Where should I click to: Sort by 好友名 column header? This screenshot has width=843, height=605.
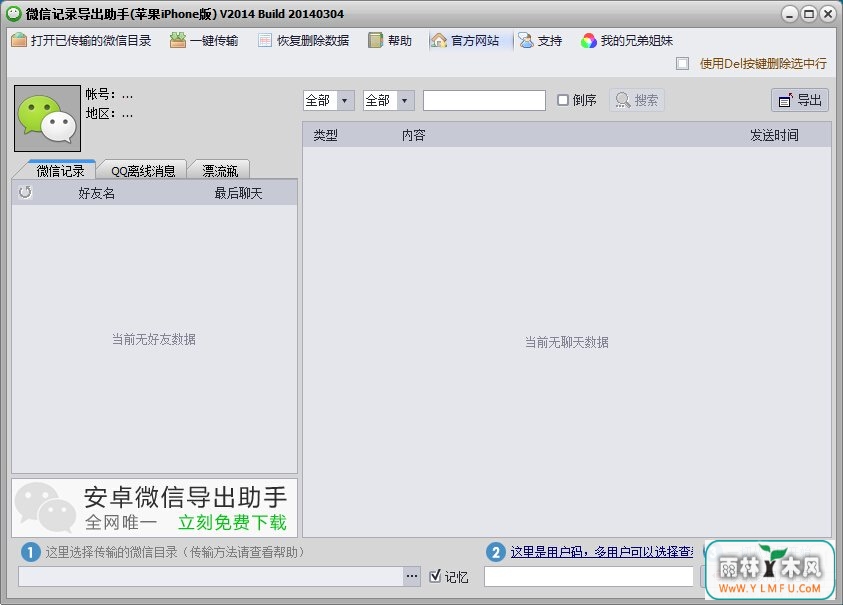pos(97,193)
